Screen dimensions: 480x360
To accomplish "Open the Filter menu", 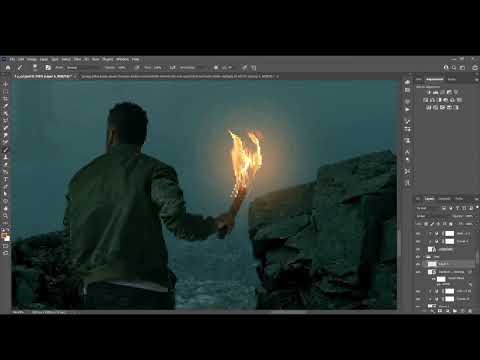I will coord(77,59).
